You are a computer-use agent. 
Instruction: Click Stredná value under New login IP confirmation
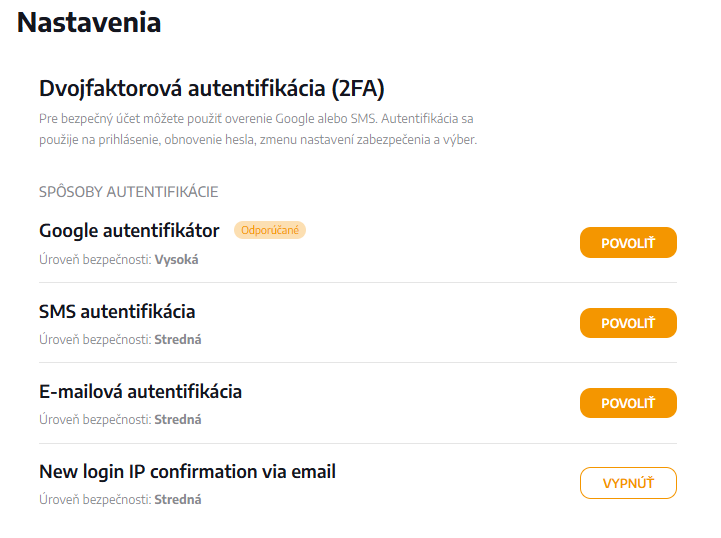tap(178, 499)
